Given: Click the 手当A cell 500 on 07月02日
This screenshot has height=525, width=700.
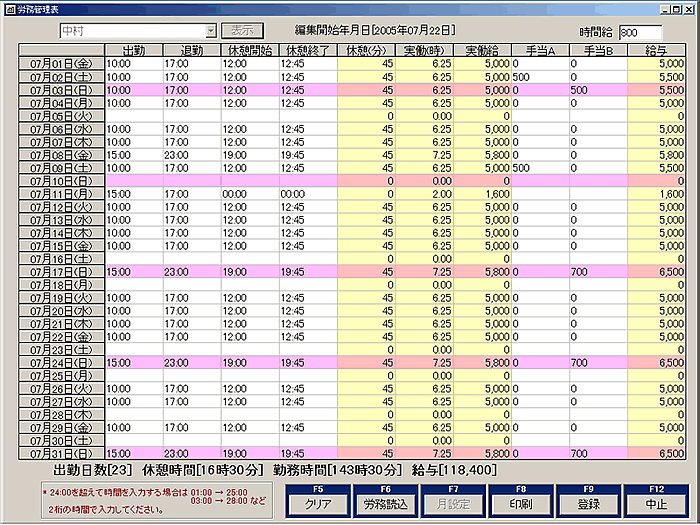Looking at the screenshot, I should [x=541, y=76].
